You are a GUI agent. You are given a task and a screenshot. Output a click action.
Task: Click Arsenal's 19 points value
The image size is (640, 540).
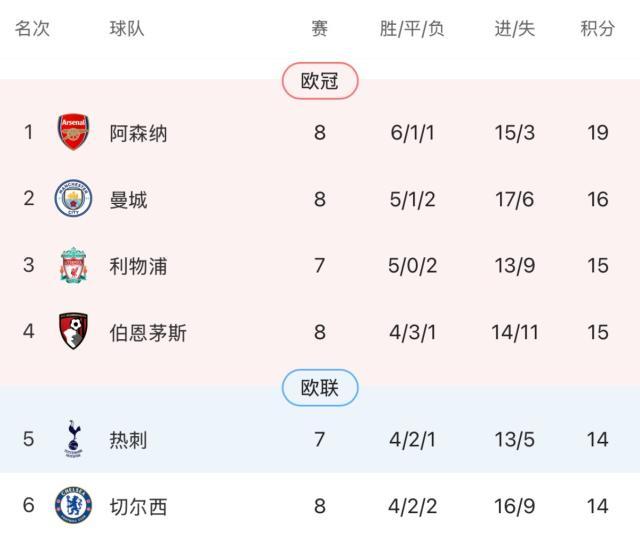click(598, 133)
